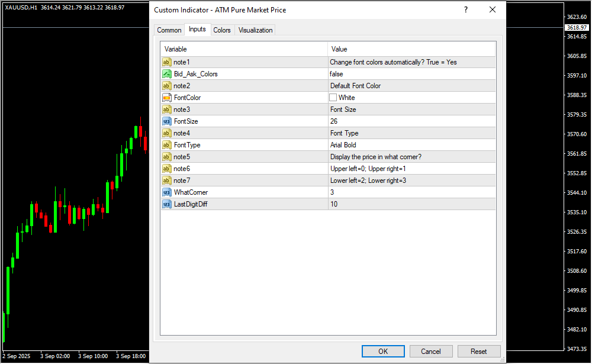Click the string icon beside FontType

166,145
